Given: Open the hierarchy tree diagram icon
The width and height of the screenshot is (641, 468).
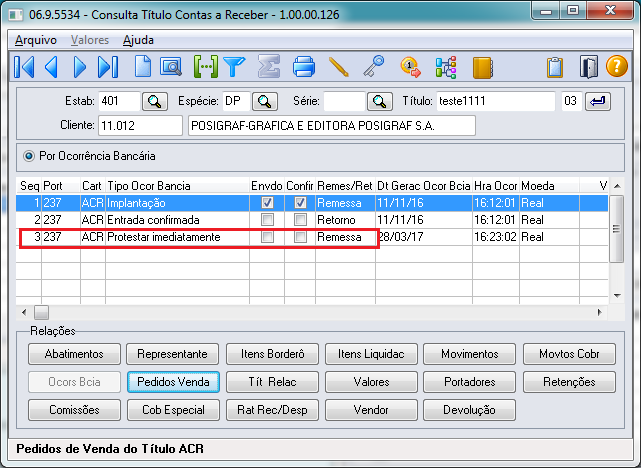Looking at the screenshot, I should pos(446,67).
